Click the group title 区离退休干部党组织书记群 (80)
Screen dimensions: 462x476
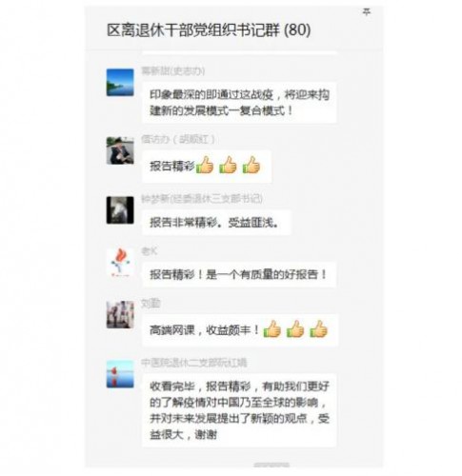pos(209,30)
